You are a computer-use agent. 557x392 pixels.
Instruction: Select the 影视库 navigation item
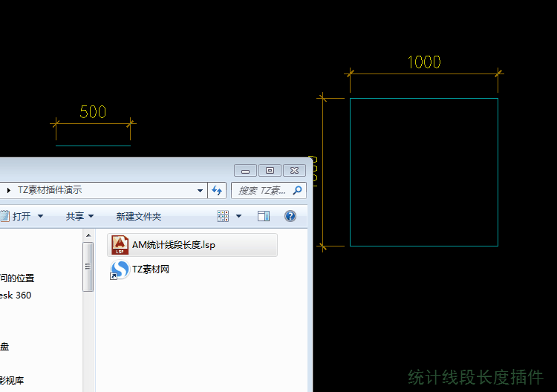click(12, 381)
